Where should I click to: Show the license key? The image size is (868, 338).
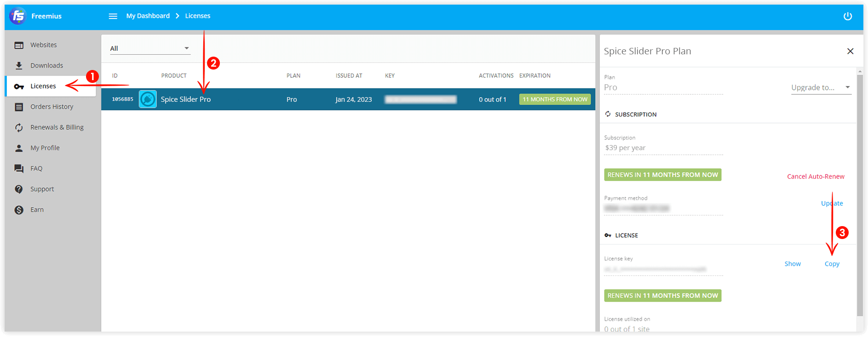click(793, 264)
